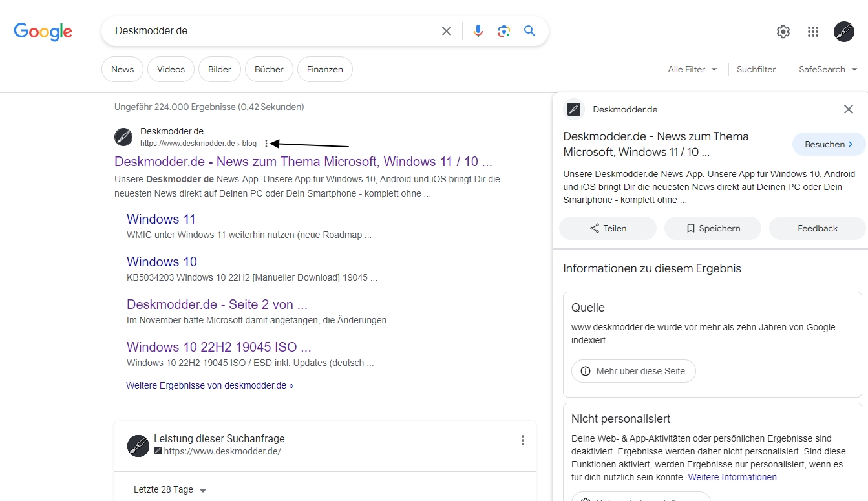Select the Bilder filter chip

220,69
